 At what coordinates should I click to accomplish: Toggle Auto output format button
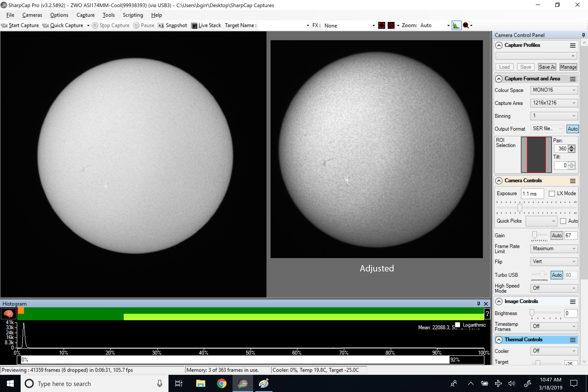(572, 129)
